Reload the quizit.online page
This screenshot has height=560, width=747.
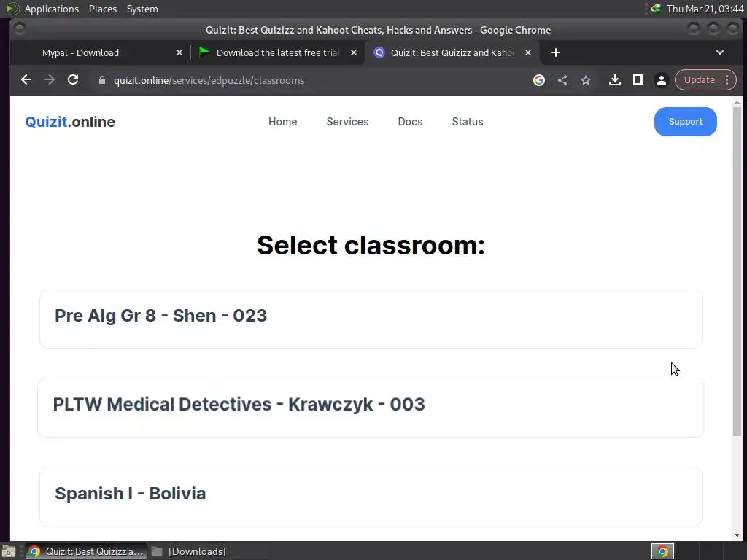pos(73,80)
